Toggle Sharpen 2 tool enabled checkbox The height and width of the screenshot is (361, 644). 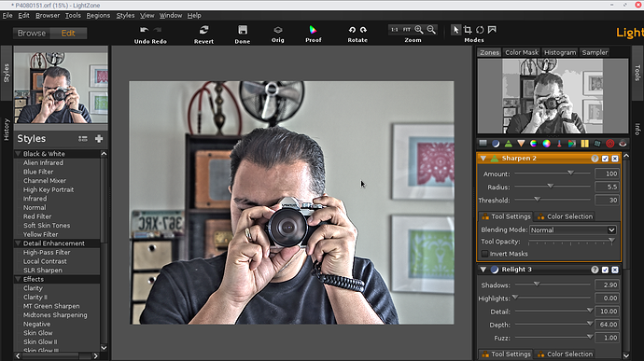pos(605,159)
